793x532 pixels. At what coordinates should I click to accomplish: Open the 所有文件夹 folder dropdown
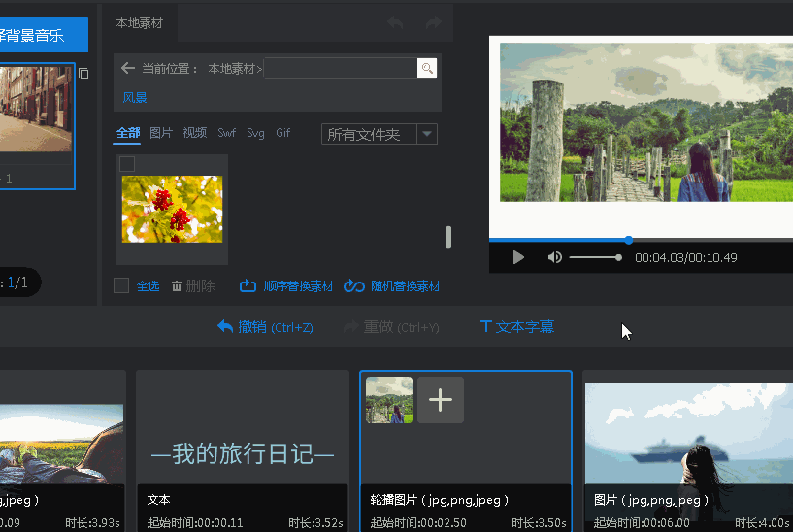379,134
